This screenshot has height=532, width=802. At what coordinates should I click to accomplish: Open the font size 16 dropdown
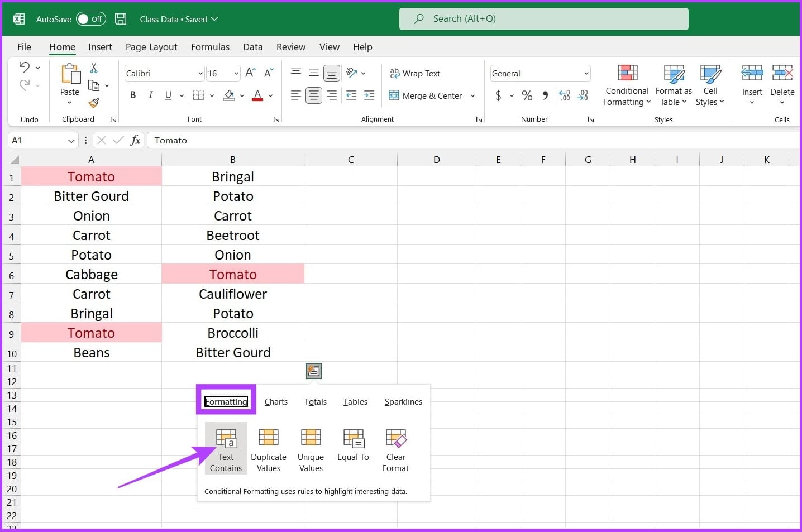pyautogui.click(x=236, y=74)
